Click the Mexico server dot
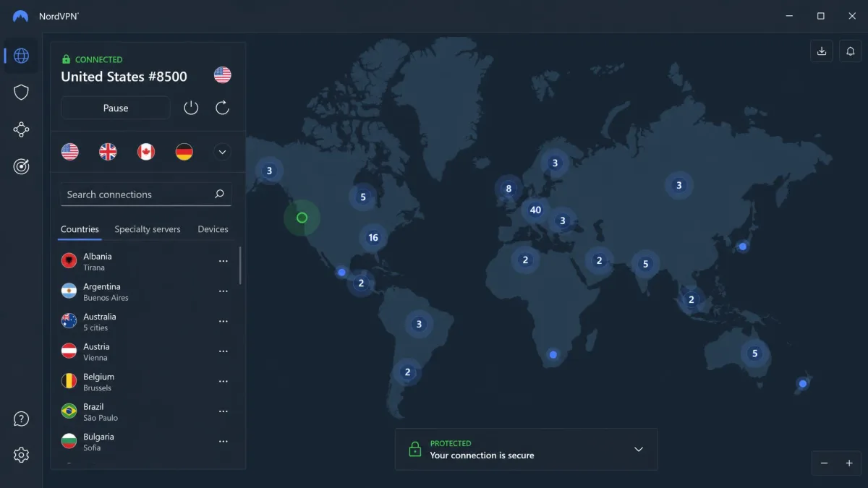The height and width of the screenshot is (488, 868). pyautogui.click(x=341, y=273)
